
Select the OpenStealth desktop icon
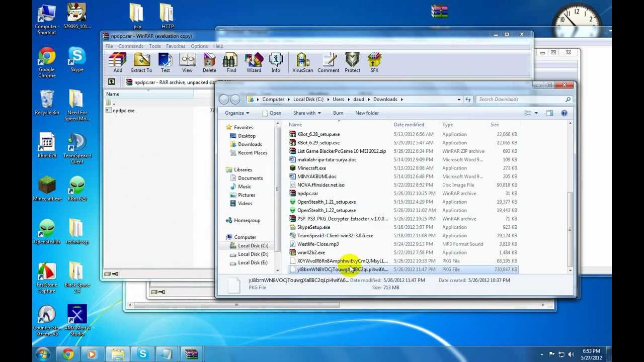[x=47, y=232]
